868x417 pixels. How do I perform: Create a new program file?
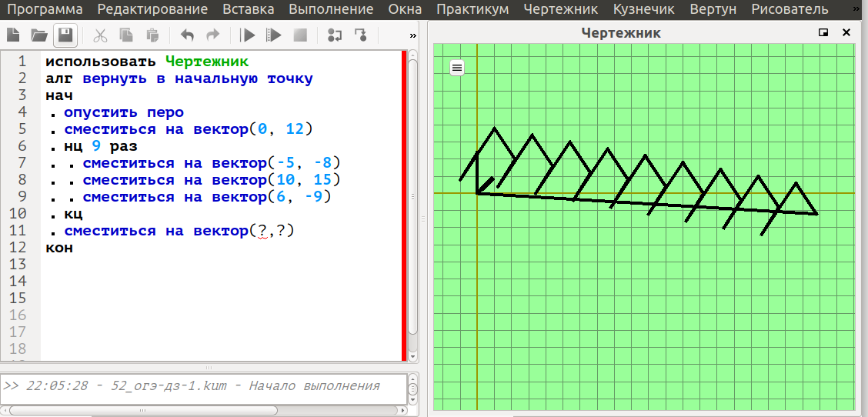tap(13, 35)
